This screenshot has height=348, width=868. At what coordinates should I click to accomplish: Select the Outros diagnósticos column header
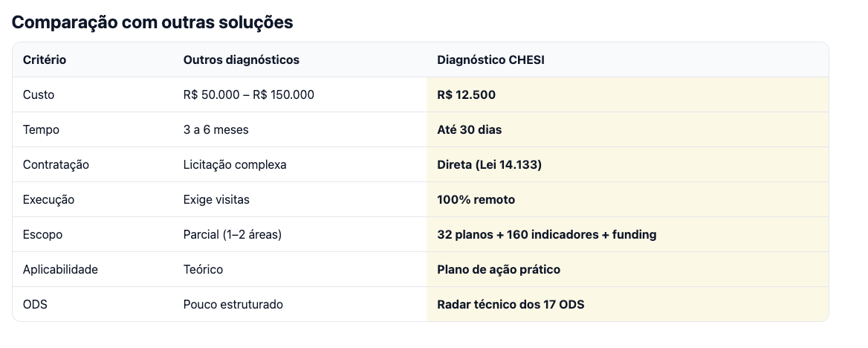pos(242,59)
